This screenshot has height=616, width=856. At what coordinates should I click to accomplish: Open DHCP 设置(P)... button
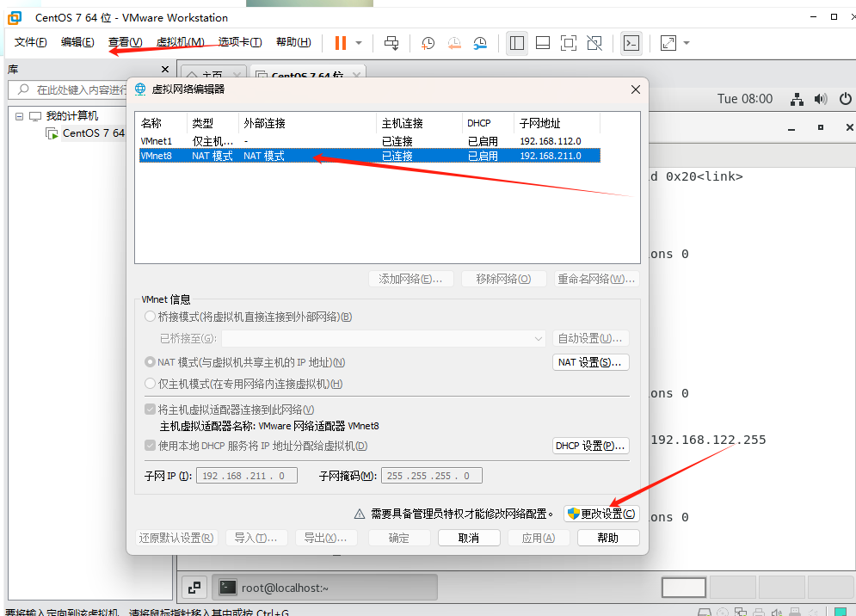pos(591,447)
